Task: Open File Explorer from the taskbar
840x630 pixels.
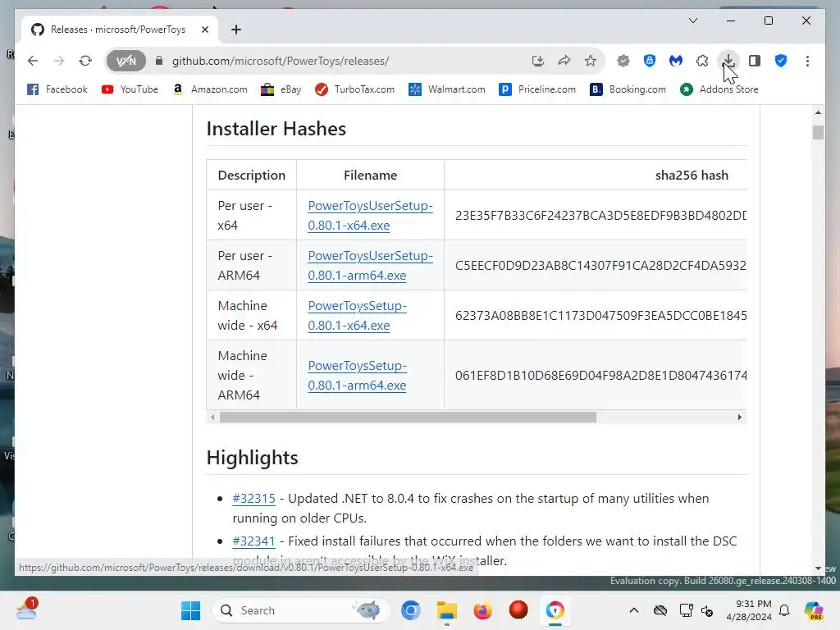Action: pos(447,610)
